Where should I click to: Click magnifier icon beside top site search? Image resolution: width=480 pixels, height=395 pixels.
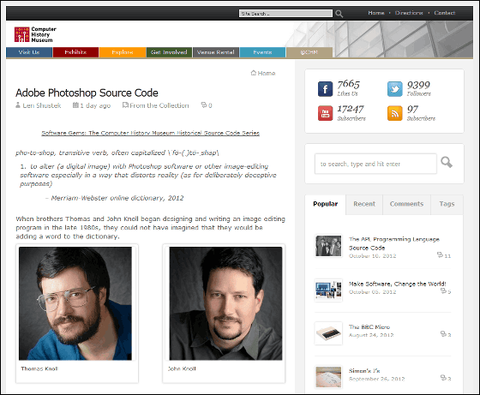pyautogui.click(x=339, y=14)
